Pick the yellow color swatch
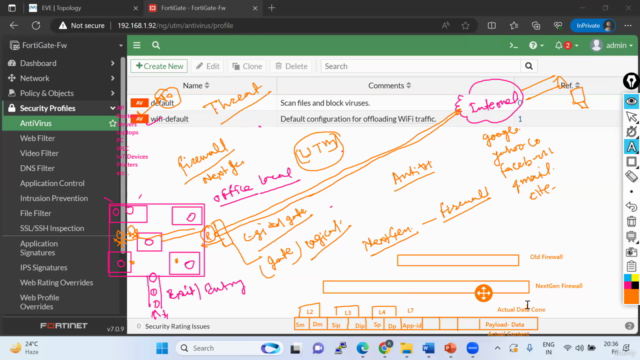Screen dimensions: 640x360 point(635,278)
